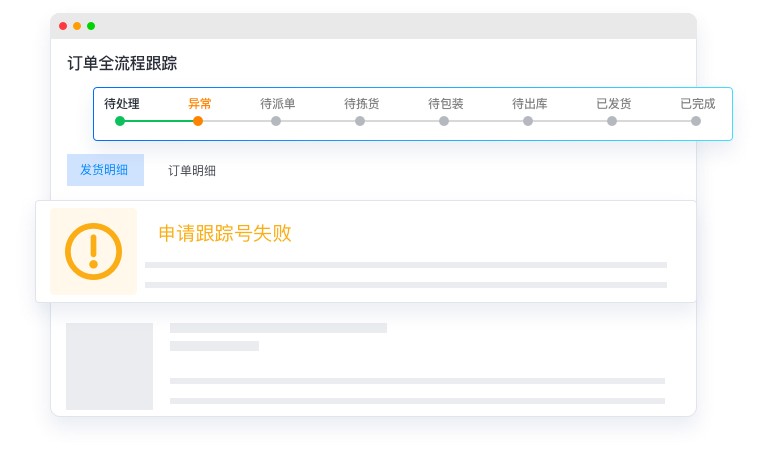Open the gray placeholder image thumbnail
Viewport: 759px width, 462px height.
109,366
